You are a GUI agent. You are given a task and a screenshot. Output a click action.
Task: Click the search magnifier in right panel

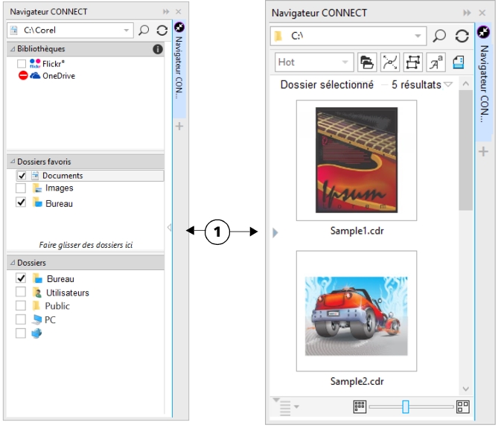click(439, 36)
